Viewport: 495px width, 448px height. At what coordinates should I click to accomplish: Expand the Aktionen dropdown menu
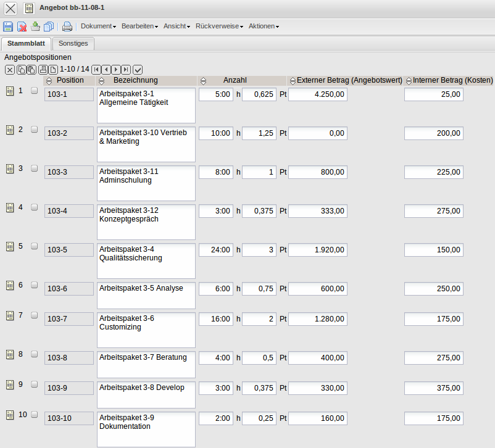coord(264,27)
